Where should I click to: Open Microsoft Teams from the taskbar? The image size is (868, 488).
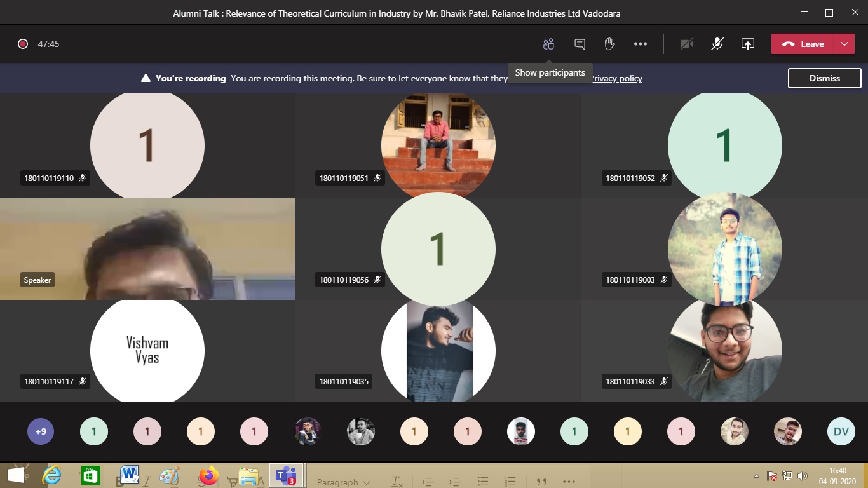[x=286, y=475]
